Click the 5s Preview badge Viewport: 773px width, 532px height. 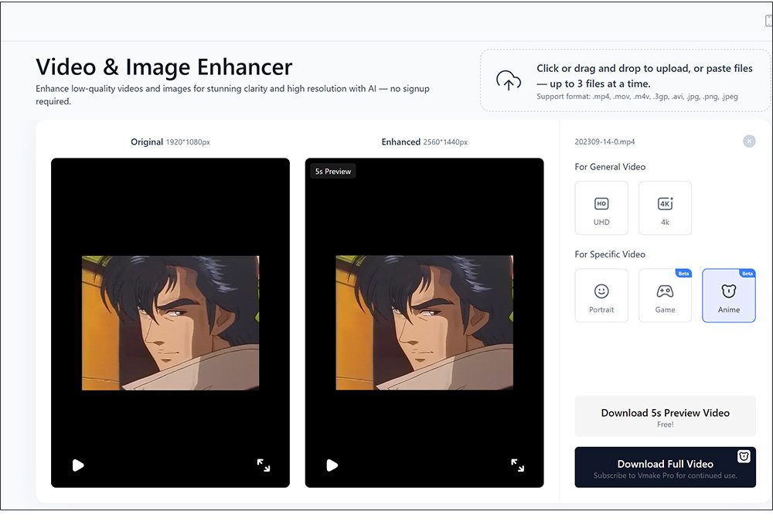point(333,171)
